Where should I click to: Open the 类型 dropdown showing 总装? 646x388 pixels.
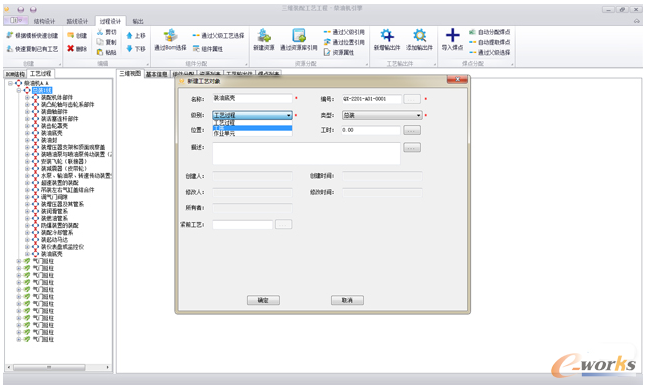pos(382,115)
